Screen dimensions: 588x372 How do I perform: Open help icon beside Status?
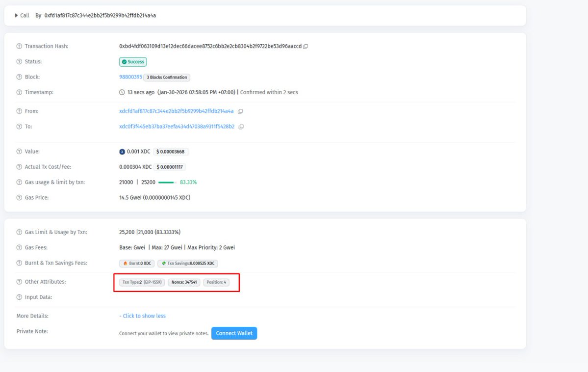19,61
